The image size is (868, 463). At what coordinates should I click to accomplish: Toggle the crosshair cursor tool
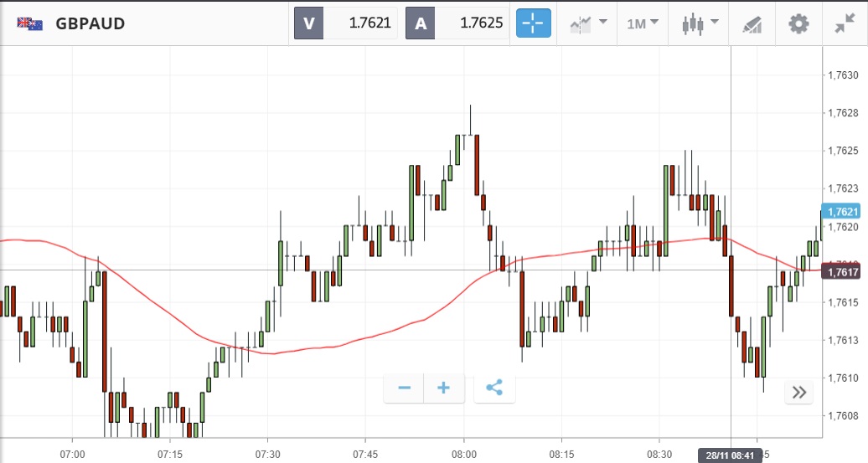point(533,23)
